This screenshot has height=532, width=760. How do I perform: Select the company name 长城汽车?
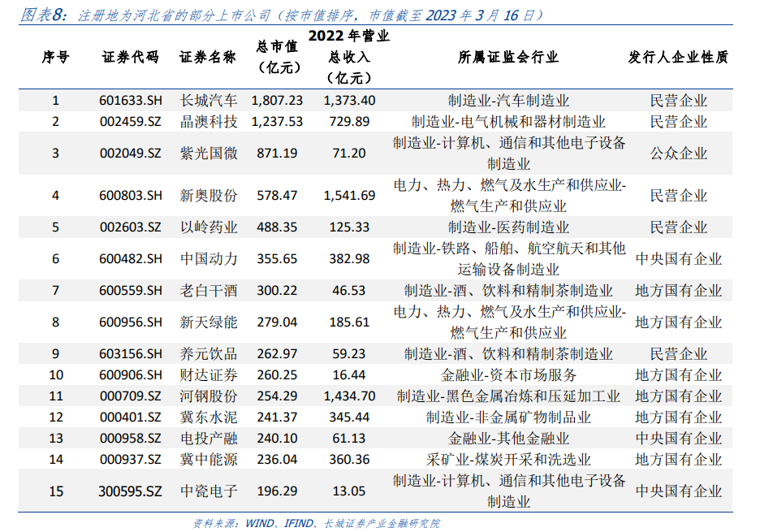[209, 101]
